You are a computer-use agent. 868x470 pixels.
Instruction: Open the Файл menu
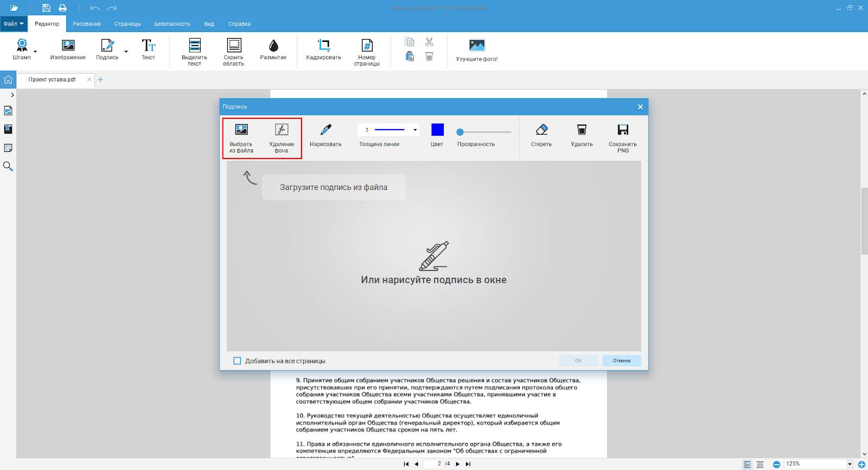click(14, 24)
